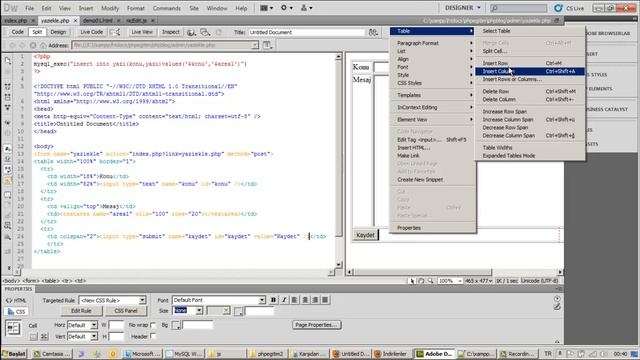The width and height of the screenshot is (640, 360).
Task: Open the Extend Dreamweaver gear icon
Action: pyautogui.click(x=286, y=8)
